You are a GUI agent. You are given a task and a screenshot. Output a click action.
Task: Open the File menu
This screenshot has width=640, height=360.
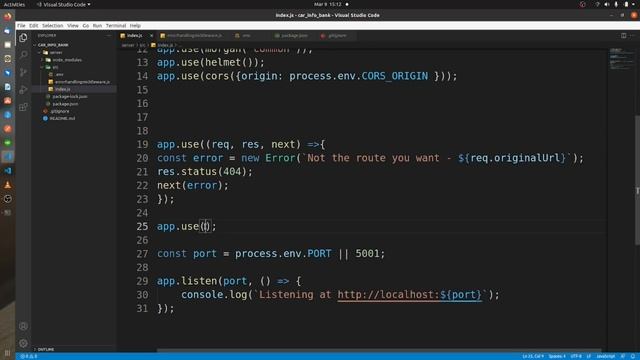21,25
